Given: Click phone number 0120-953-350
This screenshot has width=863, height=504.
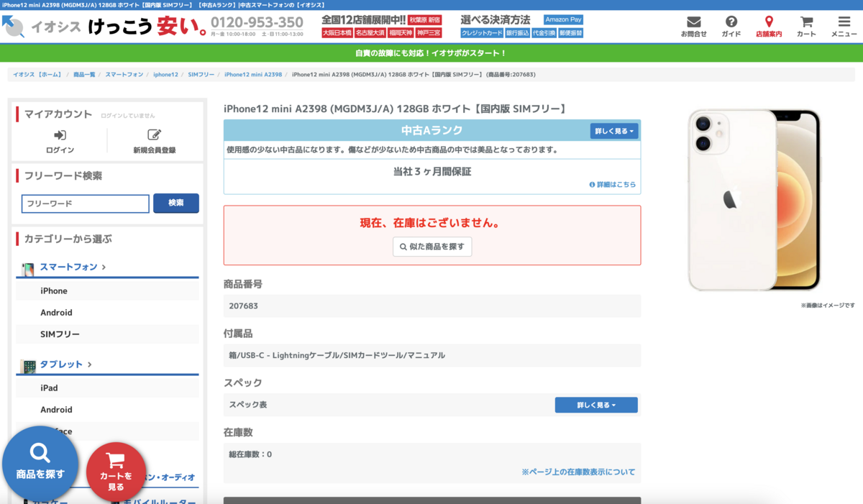Looking at the screenshot, I should pos(257,22).
